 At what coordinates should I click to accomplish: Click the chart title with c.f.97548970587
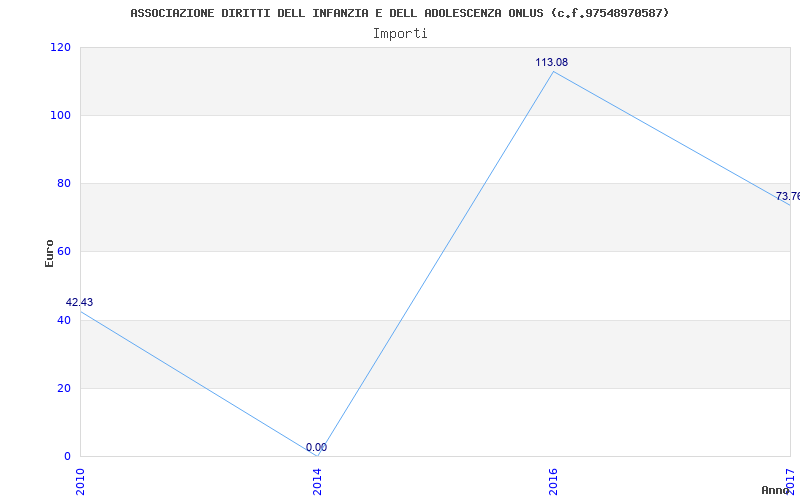coord(399,13)
